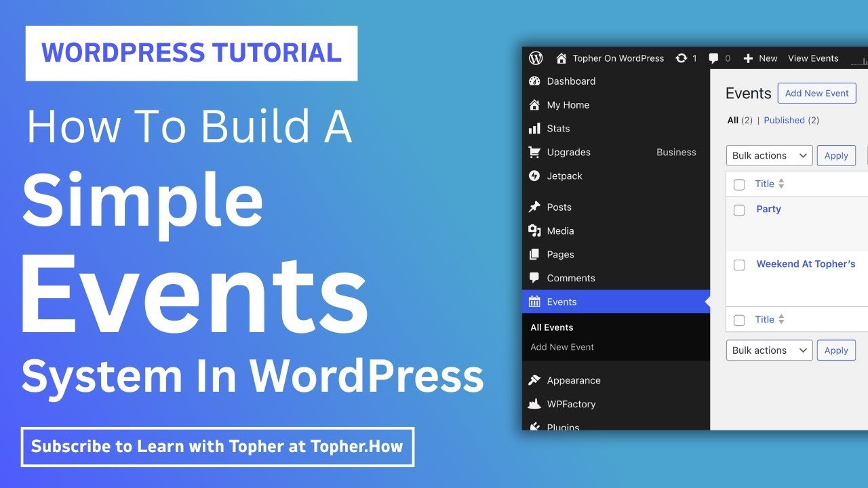The image size is (868, 488).
Task: Open the Media library icon
Action: 534,231
